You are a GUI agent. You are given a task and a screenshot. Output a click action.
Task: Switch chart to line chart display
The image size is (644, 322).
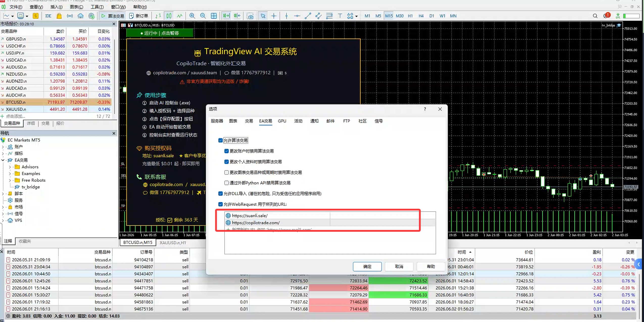pyautogui.click(x=180, y=16)
